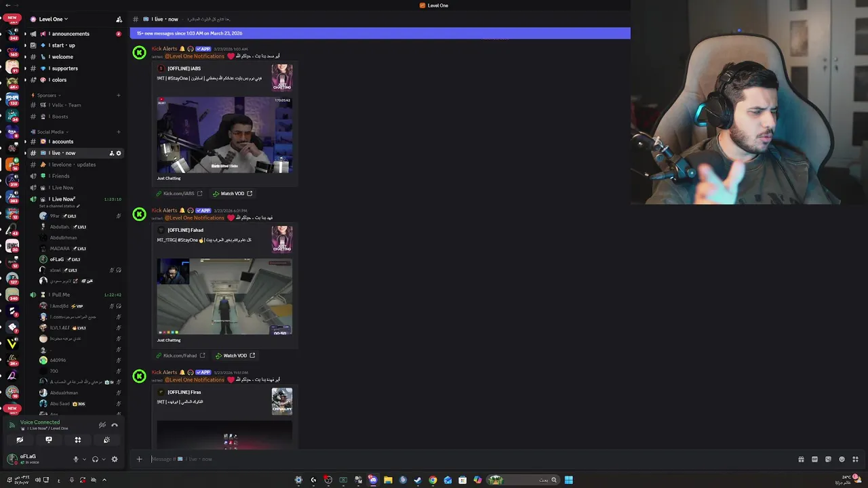Open the accounts channel
Image resolution: width=868 pixels, height=488 pixels.
[x=75, y=142]
